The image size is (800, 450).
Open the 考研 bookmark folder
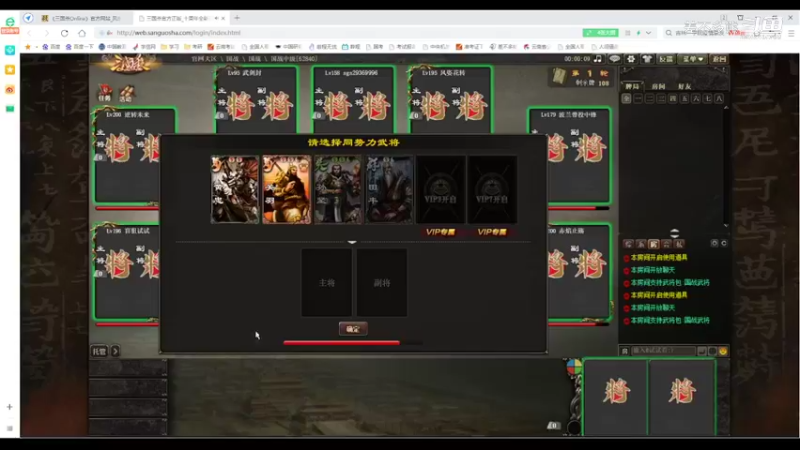click(x=193, y=46)
